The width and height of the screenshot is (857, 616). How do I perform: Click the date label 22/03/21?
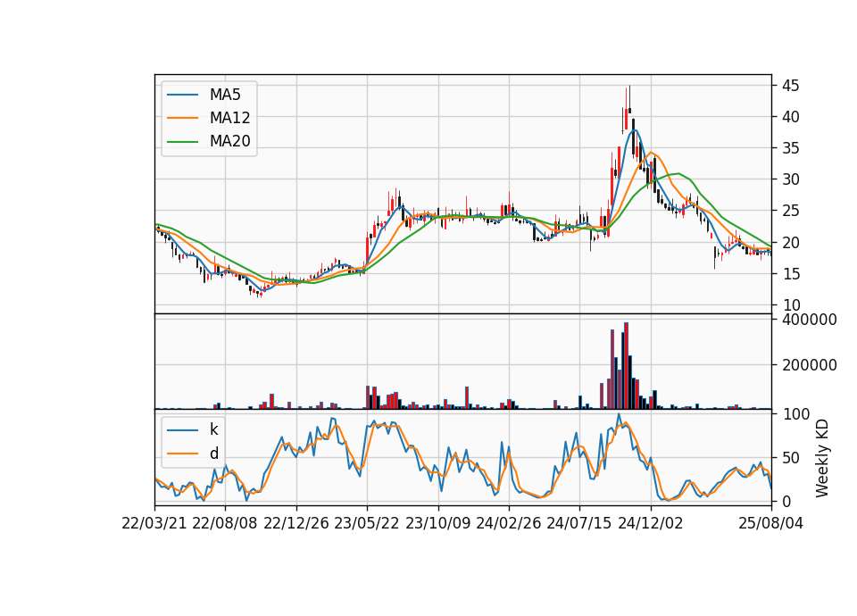coord(154,523)
